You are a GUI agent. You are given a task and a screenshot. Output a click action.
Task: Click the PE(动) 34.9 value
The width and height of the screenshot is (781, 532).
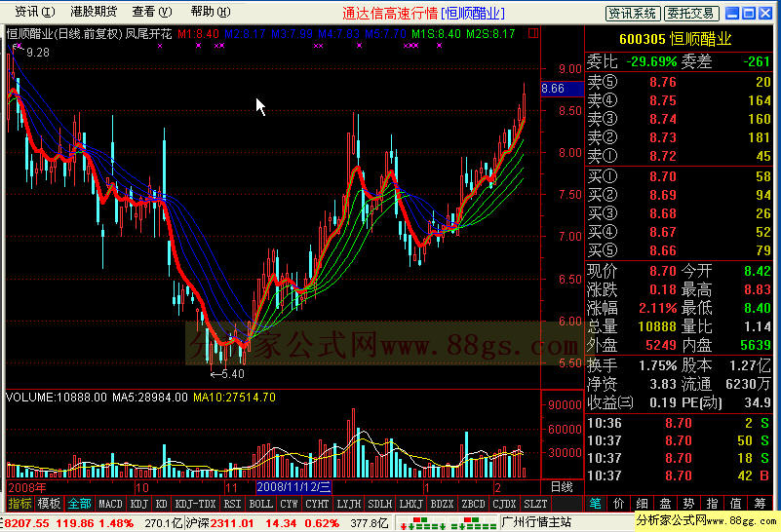(x=757, y=402)
